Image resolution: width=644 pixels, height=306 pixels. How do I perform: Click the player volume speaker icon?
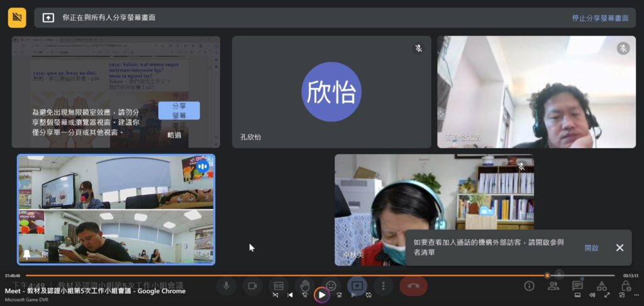[592, 295]
